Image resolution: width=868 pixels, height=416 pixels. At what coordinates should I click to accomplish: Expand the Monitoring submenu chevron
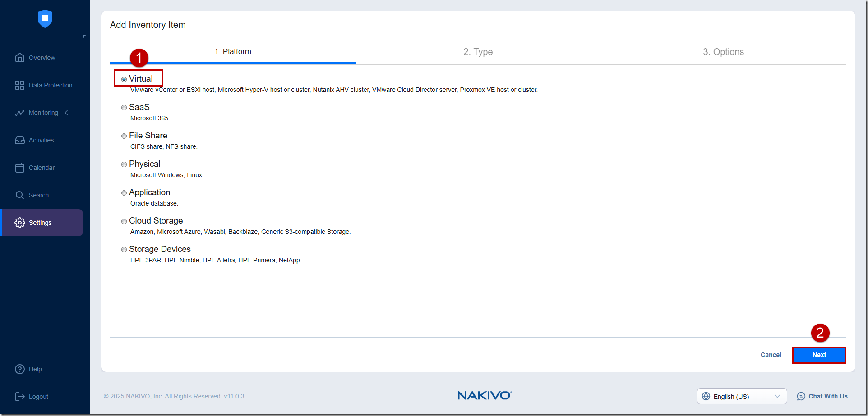(x=66, y=113)
